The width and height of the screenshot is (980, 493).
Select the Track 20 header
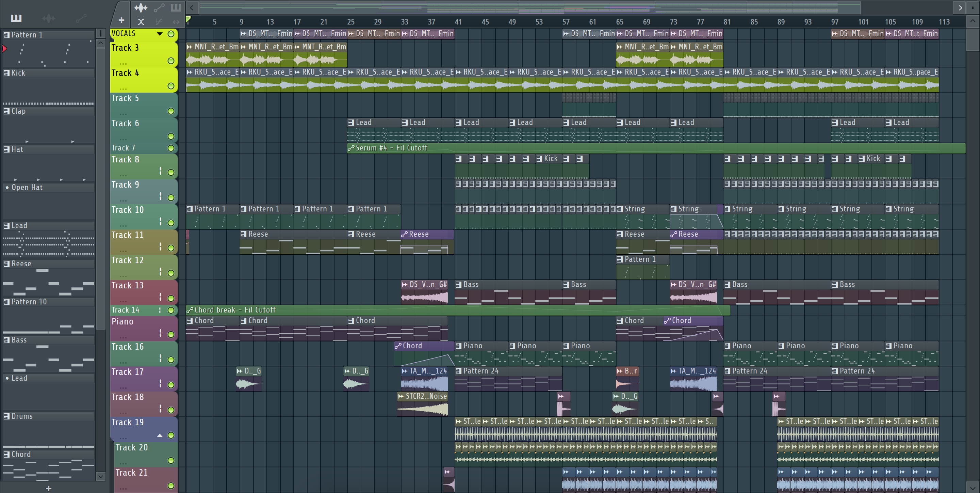[146, 454]
